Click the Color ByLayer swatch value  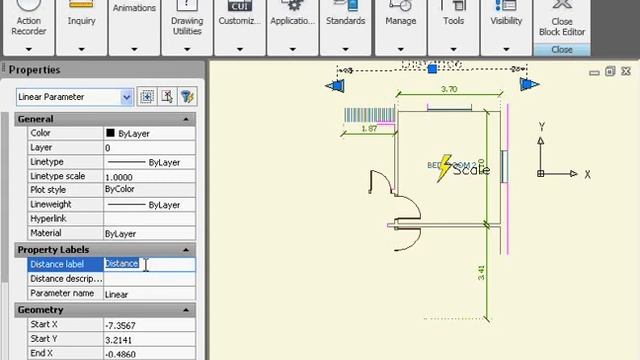coord(149,133)
